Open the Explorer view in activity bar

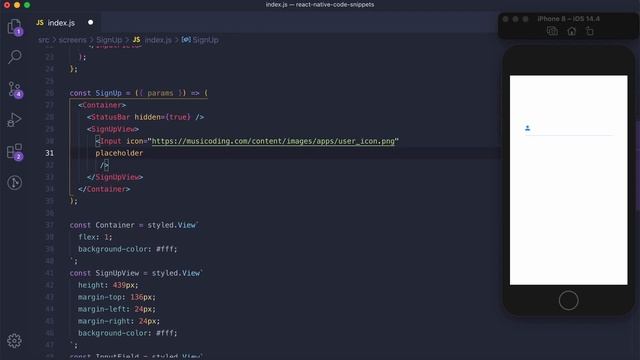[15, 27]
